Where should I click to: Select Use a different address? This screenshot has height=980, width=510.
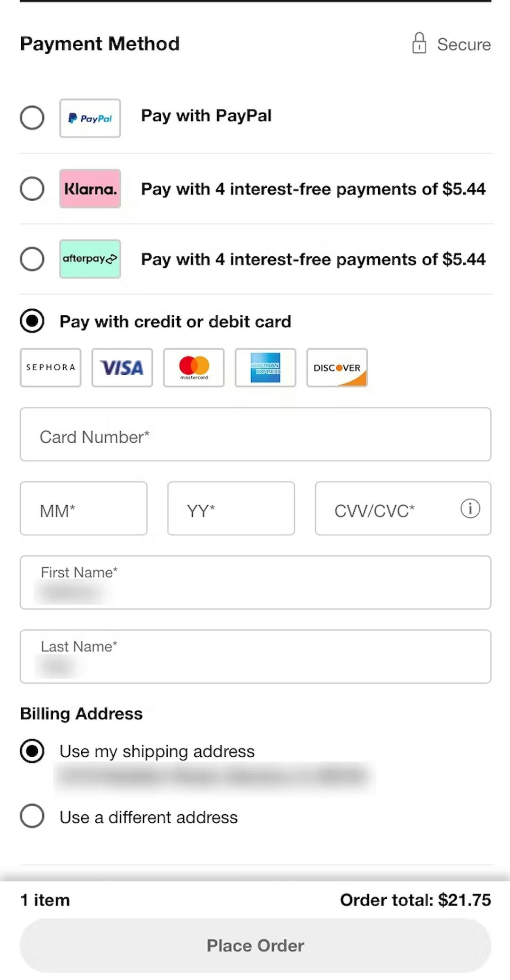pyautogui.click(x=32, y=817)
